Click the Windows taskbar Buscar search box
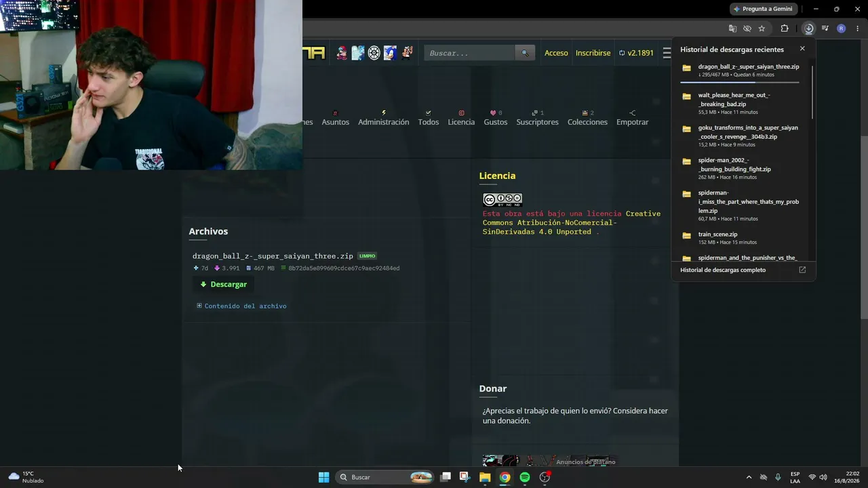868x488 pixels. [385, 477]
